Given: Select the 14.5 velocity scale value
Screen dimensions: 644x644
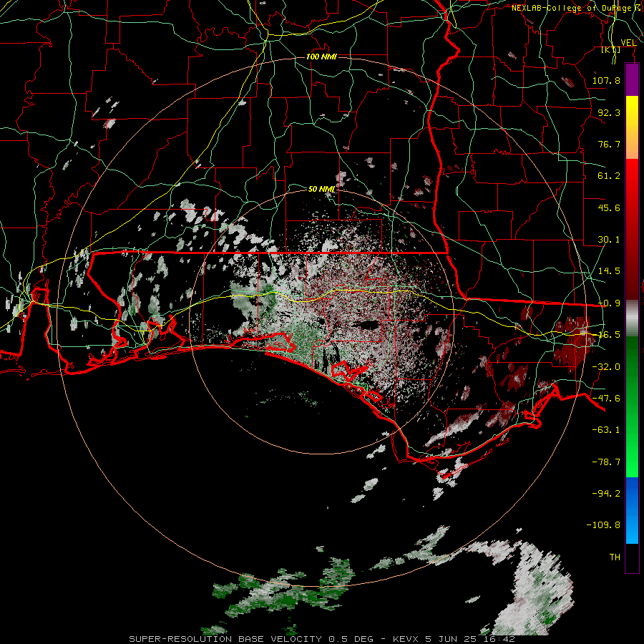Looking at the screenshot, I should (x=609, y=271).
